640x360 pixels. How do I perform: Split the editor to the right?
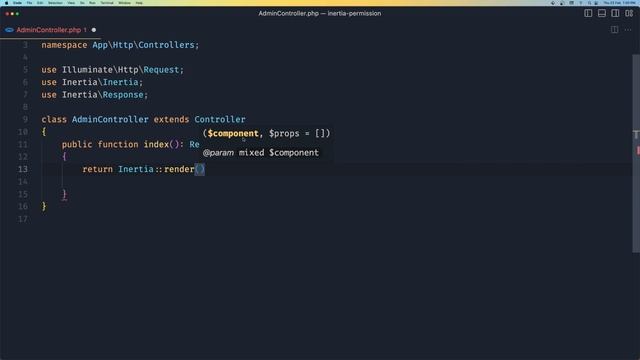click(x=614, y=30)
